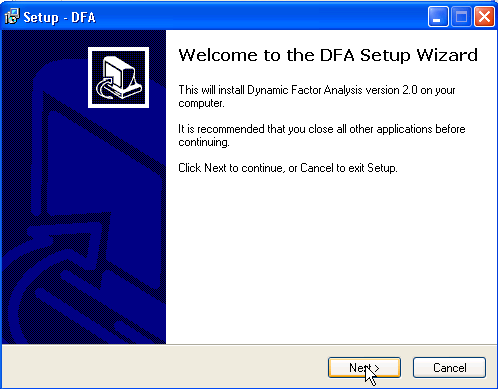Viewport: 498px width, 389px height.
Task: Continue setup with the Next button
Action: click(364, 368)
